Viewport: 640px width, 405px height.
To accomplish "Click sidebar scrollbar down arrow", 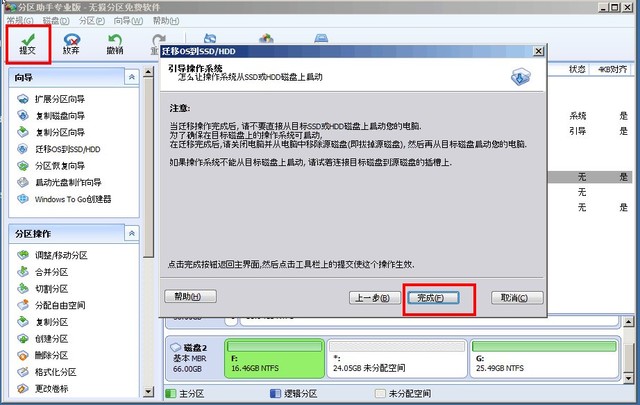I will (149, 392).
